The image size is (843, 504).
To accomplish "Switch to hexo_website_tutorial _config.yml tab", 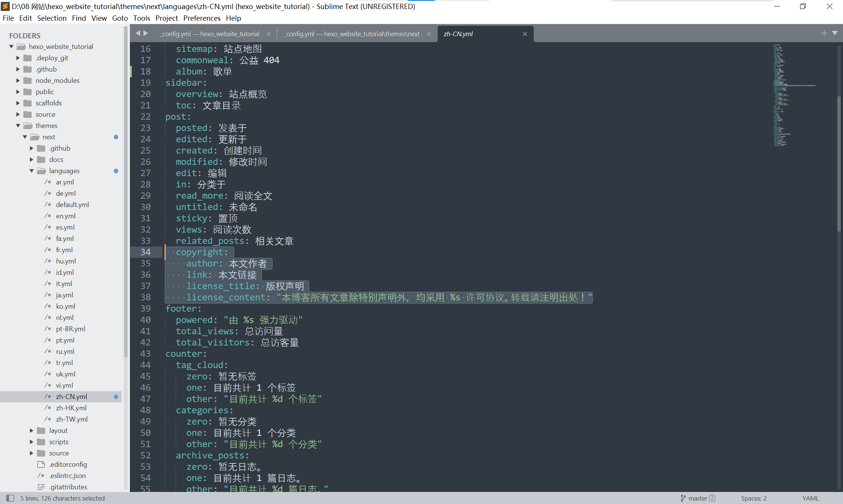I will point(210,34).
